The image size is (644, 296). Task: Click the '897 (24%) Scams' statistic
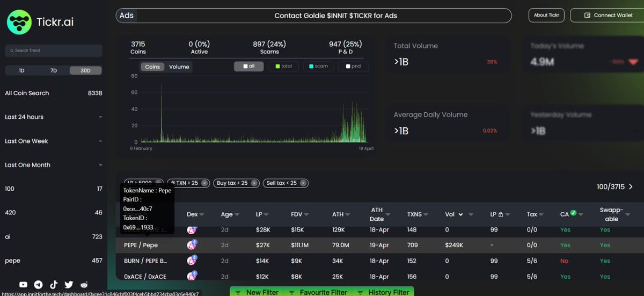(269, 48)
